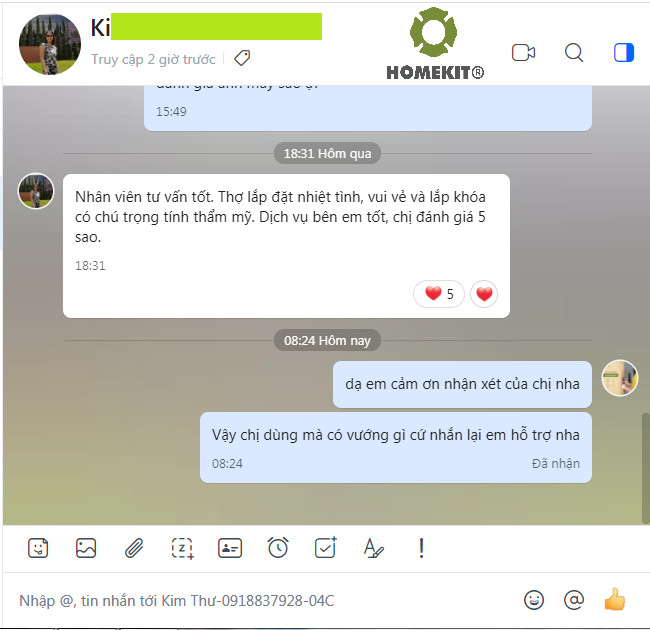Create a reminder with the alarm clock icon

pyautogui.click(x=278, y=548)
